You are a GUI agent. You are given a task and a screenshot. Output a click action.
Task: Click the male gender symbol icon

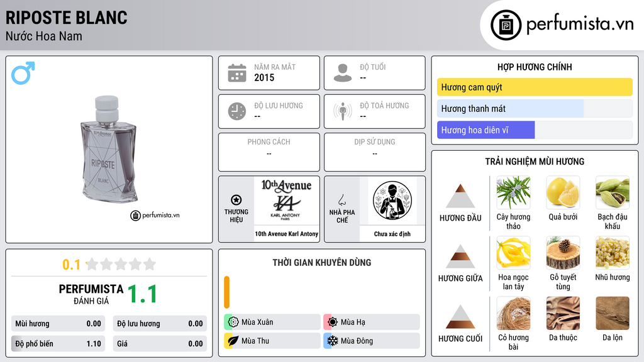(23, 73)
